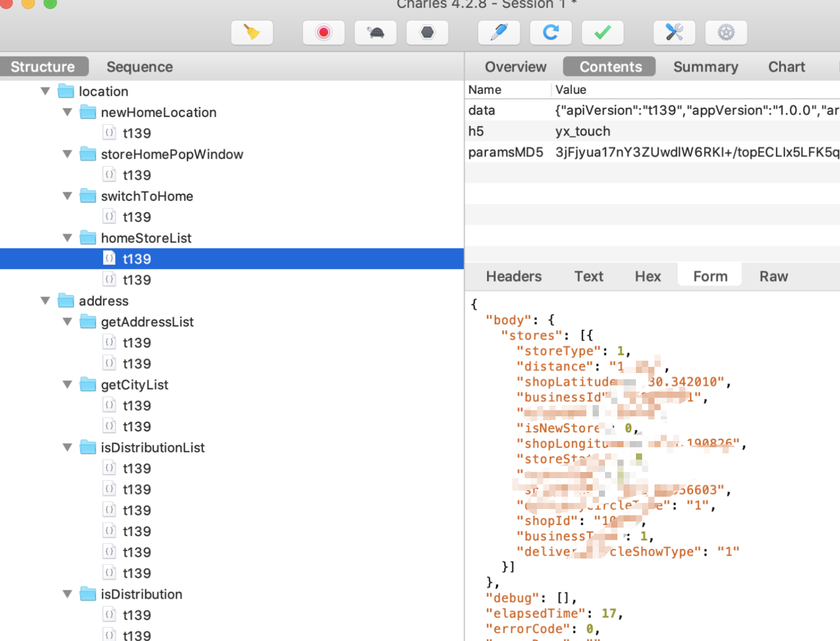The width and height of the screenshot is (840, 641).
Task: Clear the session with the broom icon
Action: pyautogui.click(x=252, y=32)
